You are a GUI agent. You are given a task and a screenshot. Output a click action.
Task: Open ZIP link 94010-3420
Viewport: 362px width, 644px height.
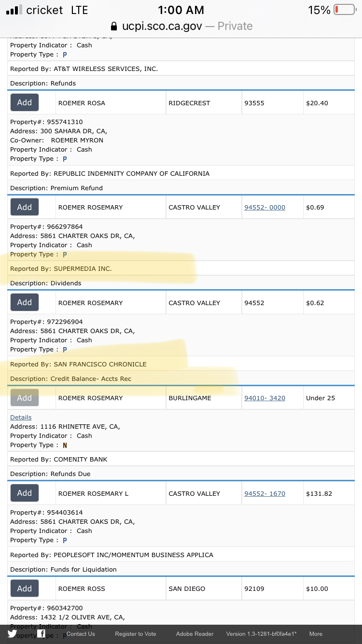[x=265, y=398]
